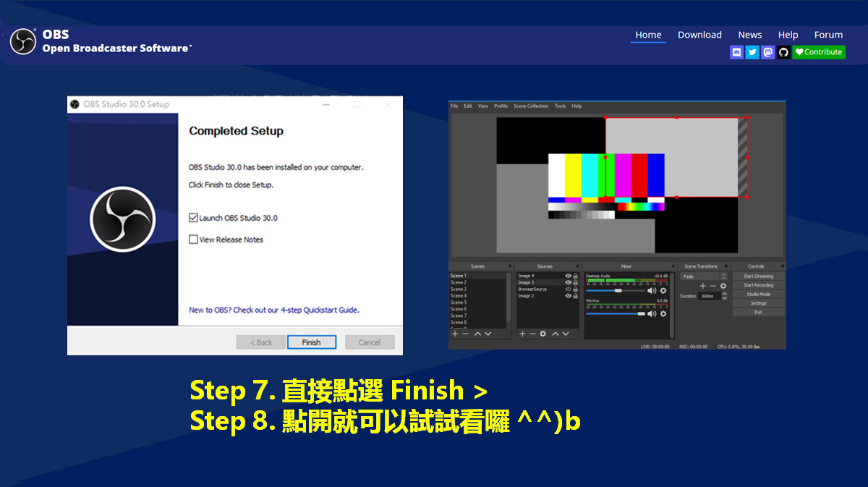Screen dimensions: 868x487
Task: Remove the selected source with the minus icon
Action: click(x=532, y=334)
